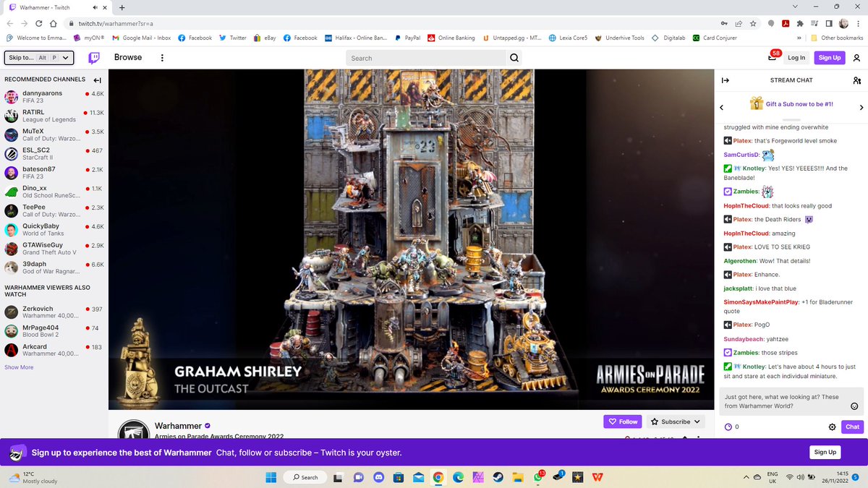Open chat settings gear icon
868x488 pixels.
click(833, 427)
